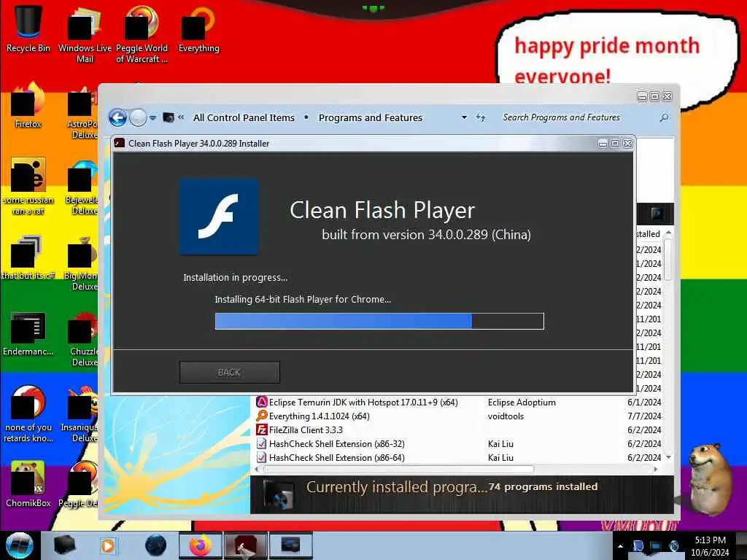Open the Windows Live Mail desktop shortcut
Viewport: 747px width, 560px height.
85,34
